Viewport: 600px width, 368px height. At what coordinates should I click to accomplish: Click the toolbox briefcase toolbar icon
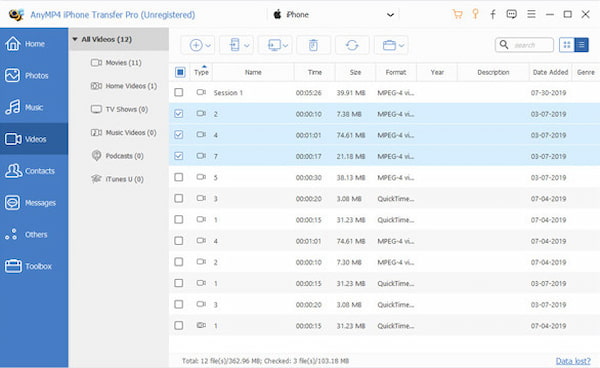coord(389,45)
